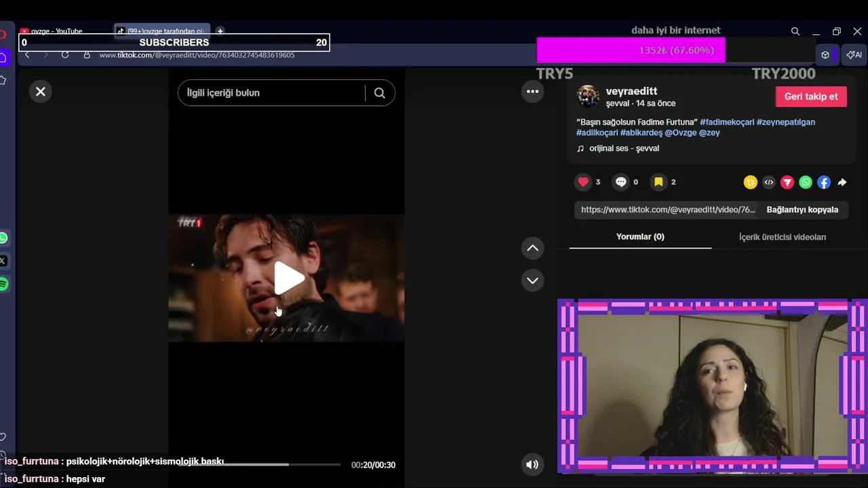Select the tiktok.com URL in address bar

click(197, 55)
